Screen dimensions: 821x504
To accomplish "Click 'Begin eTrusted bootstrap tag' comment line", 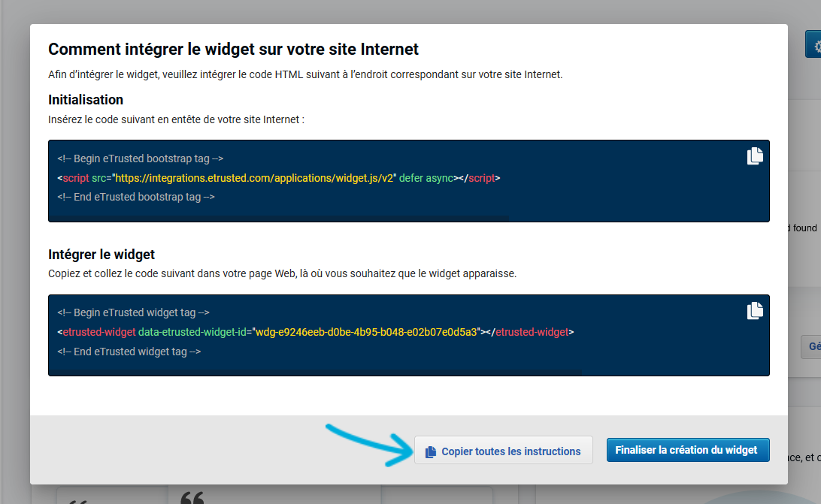I will tap(141, 158).
